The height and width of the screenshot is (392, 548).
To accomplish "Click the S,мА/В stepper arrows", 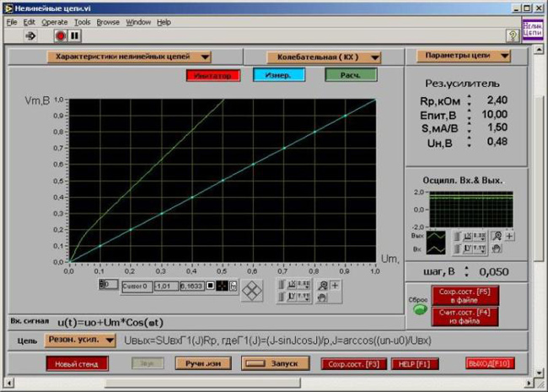I will coord(469,128).
